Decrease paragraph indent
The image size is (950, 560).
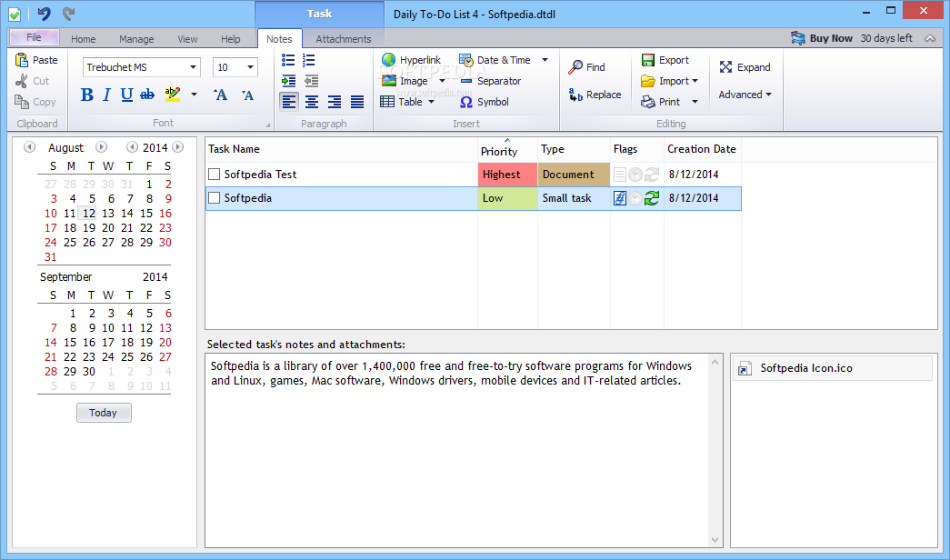(x=311, y=81)
